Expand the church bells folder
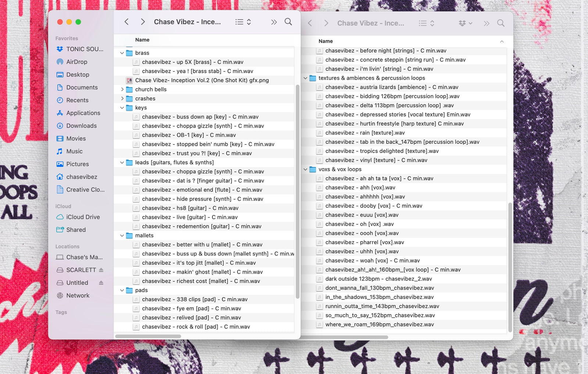 coord(122,89)
